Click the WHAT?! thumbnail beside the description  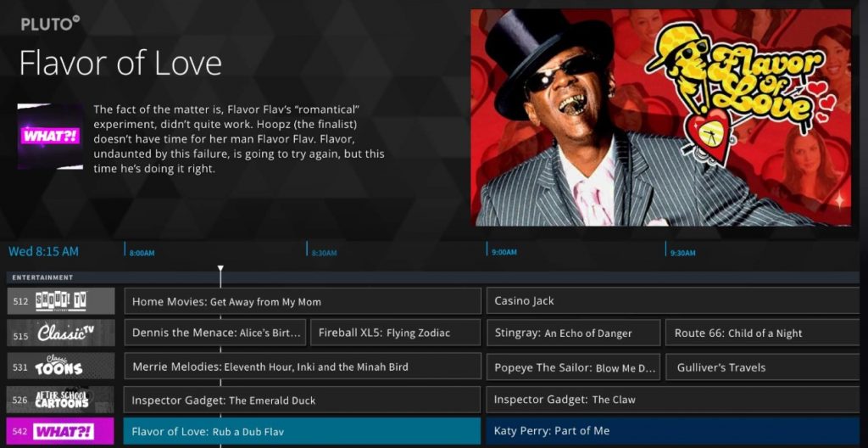(50, 136)
